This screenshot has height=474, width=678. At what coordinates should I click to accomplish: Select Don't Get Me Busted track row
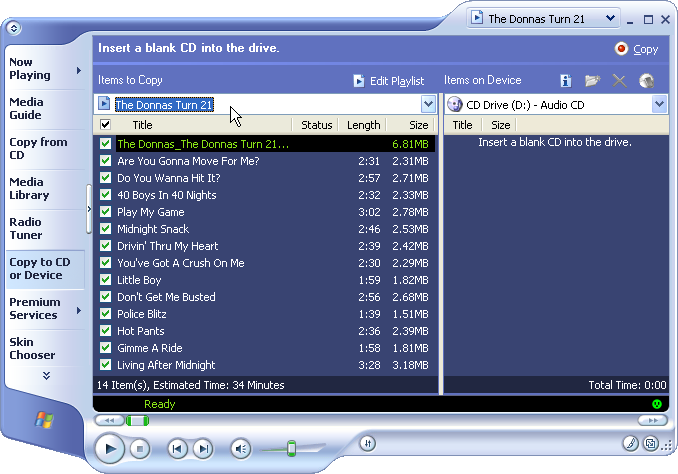pyautogui.click(x=264, y=297)
